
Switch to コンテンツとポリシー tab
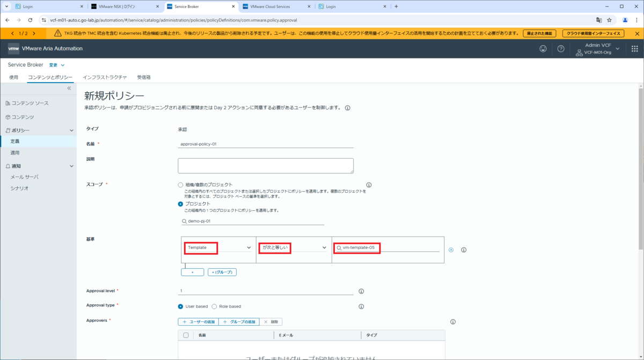50,77
